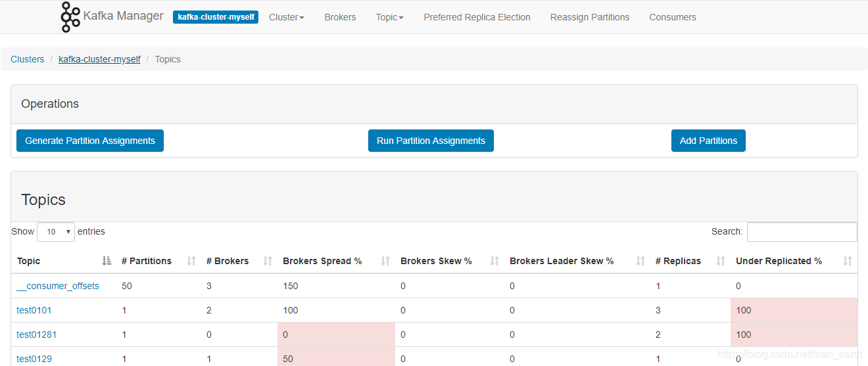Click Under Replicated 100 cell for test0101
Viewport: 868px width, 366px height.
click(794, 310)
